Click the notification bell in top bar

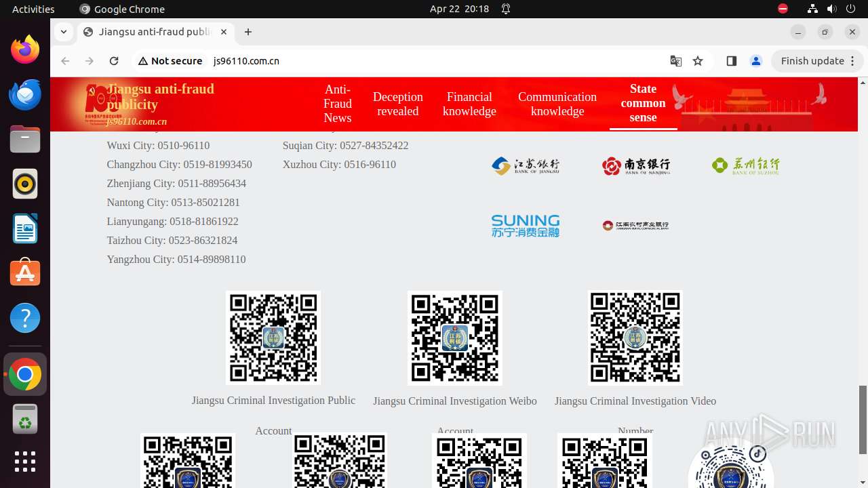tap(506, 9)
